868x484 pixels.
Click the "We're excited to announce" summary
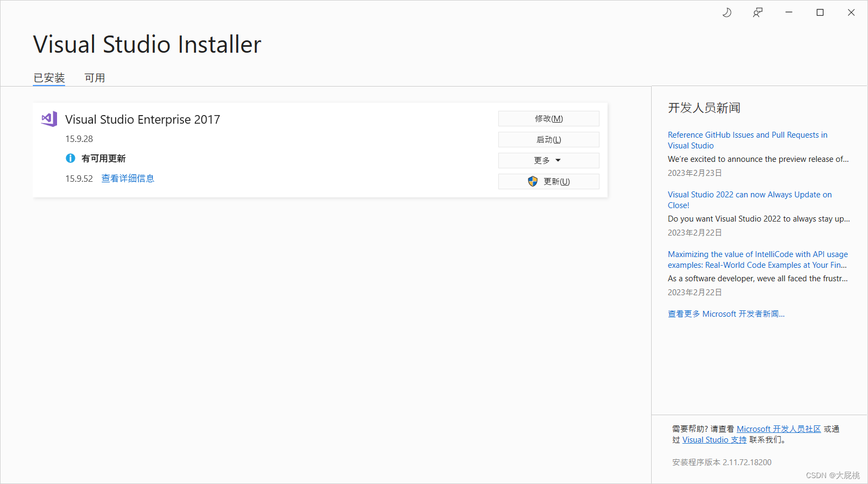tap(758, 159)
